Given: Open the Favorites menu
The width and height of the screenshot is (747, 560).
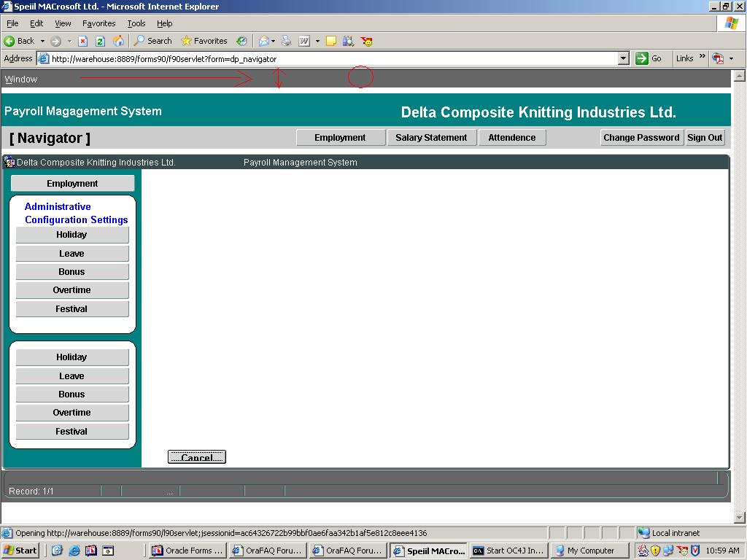Looking at the screenshot, I should coord(98,23).
